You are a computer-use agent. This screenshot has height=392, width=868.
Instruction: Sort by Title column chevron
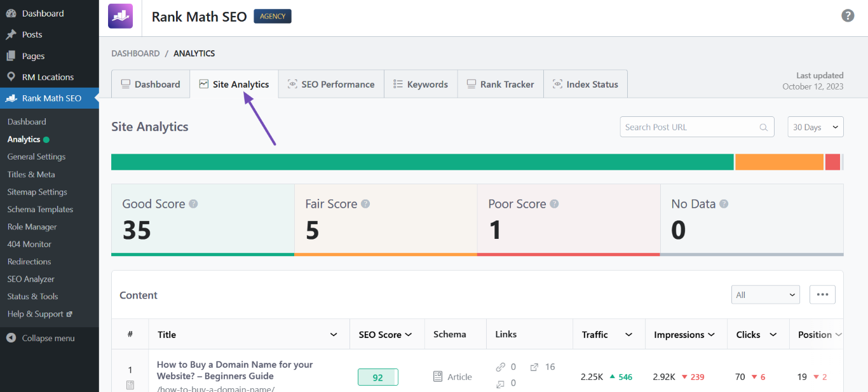[x=334, y=335]
